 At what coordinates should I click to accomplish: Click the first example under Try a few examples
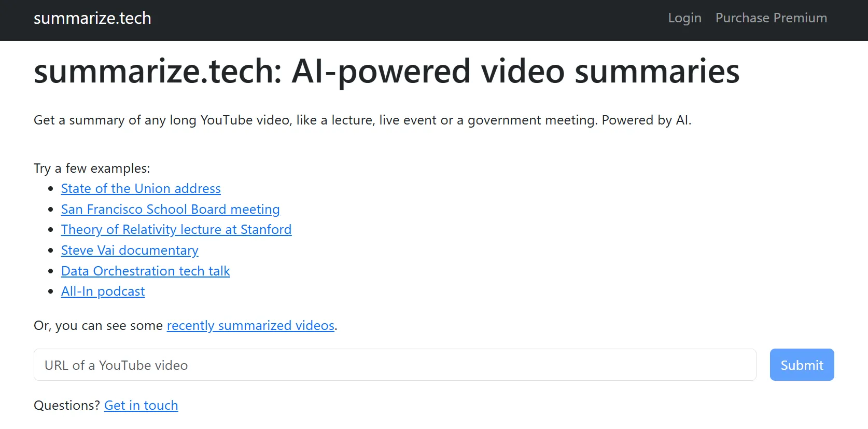tap(141, 188)
